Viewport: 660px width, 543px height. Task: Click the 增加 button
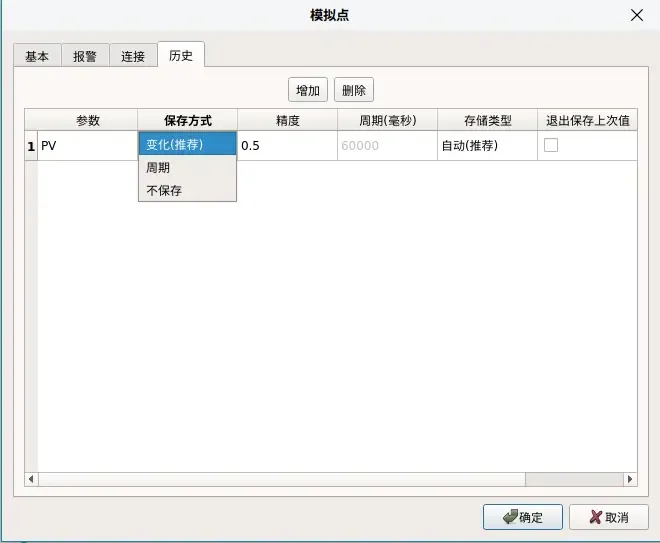(308, 90)
